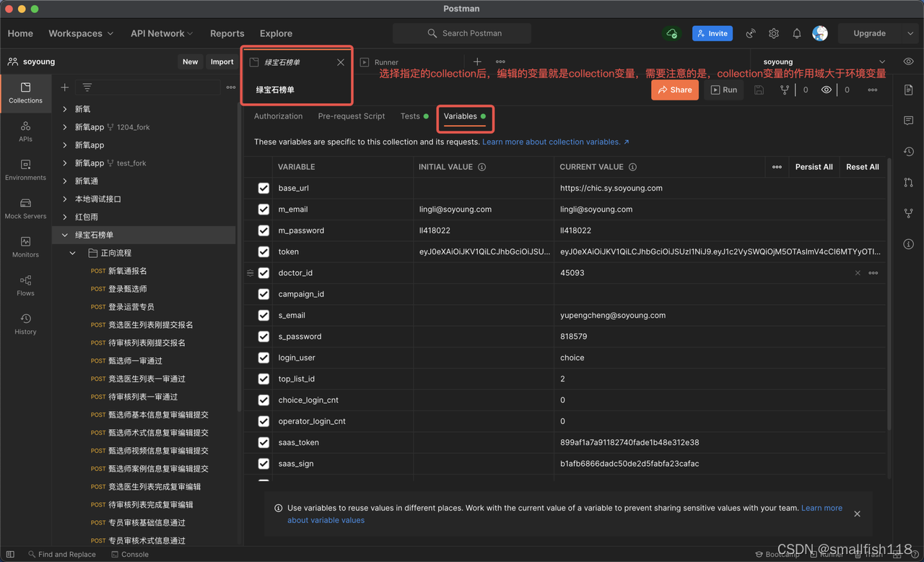Click the filter icon in collections sidebar
924x562 pixels.
[x=87, y=87]
